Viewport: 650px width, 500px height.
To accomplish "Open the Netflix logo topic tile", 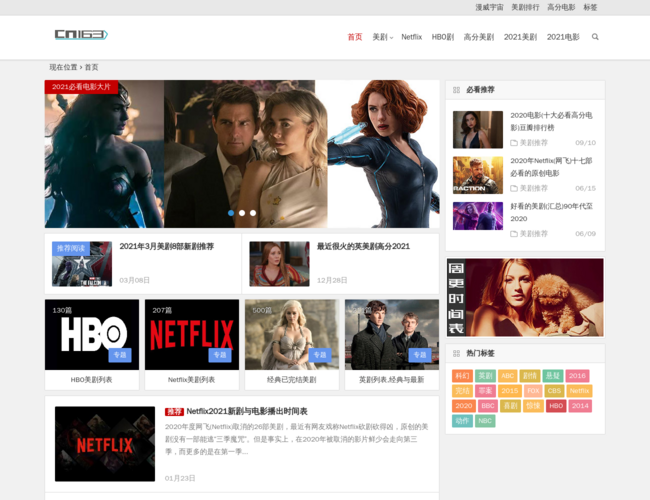I will tap(191, 334).
